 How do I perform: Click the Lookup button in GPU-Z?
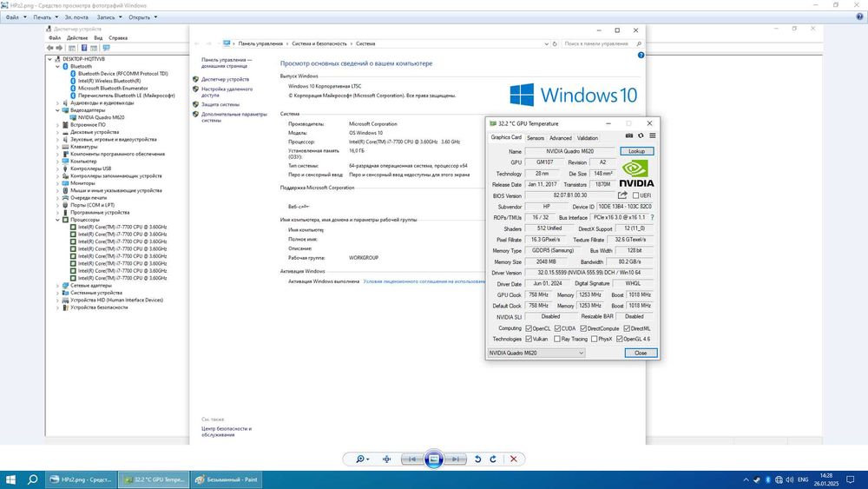[636, 151]
